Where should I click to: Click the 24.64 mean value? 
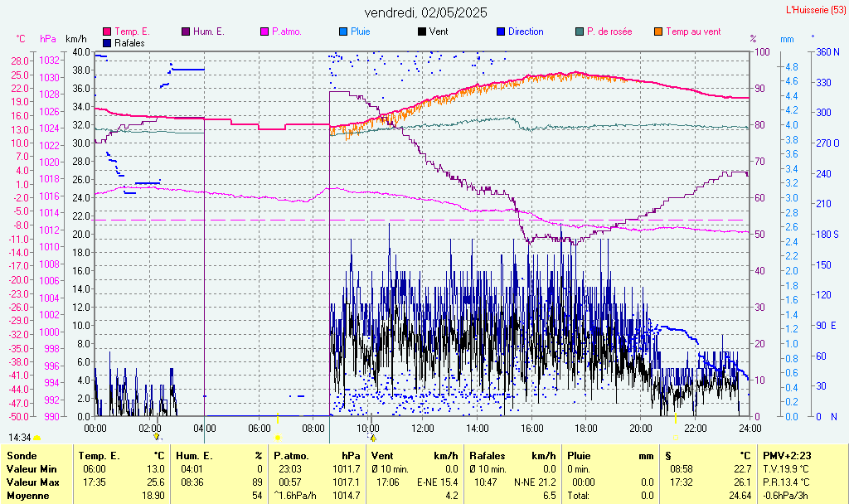tap(740, 496)
